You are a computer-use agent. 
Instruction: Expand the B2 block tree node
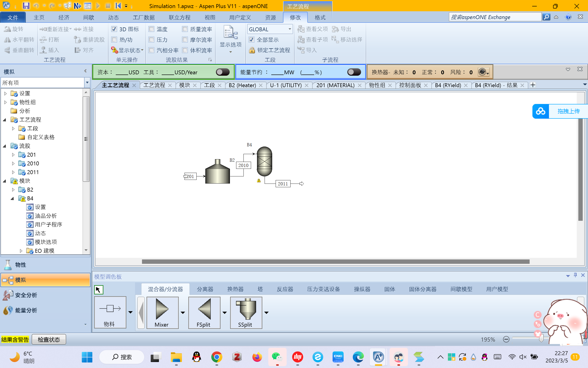13,190
